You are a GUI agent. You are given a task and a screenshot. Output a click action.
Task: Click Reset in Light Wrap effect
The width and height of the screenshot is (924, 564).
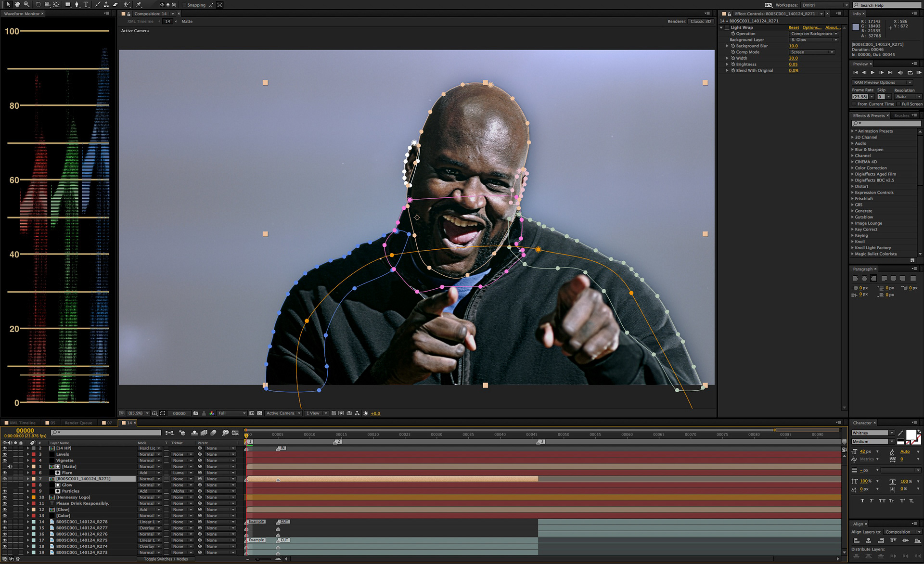point(794,27)
